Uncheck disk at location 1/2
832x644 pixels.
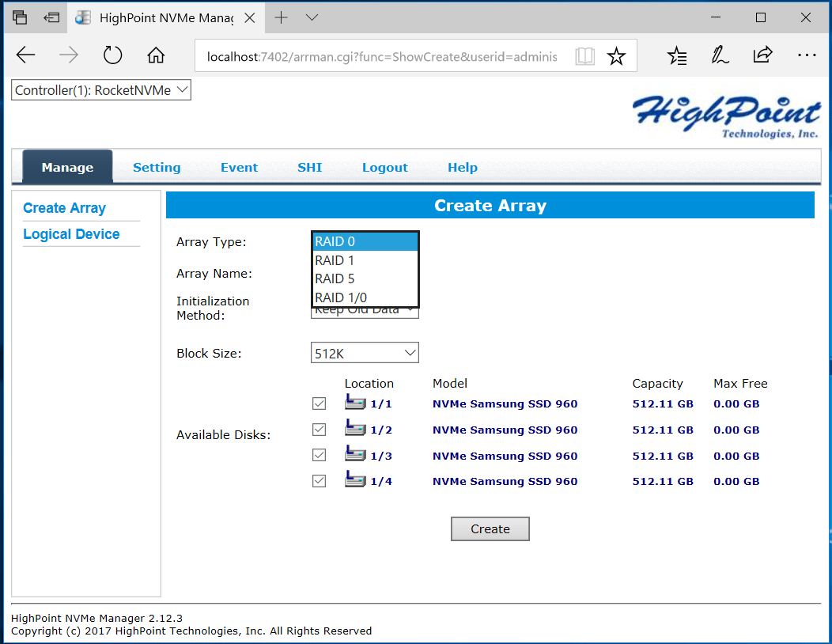pyautogui.click(x=319, y=429)
